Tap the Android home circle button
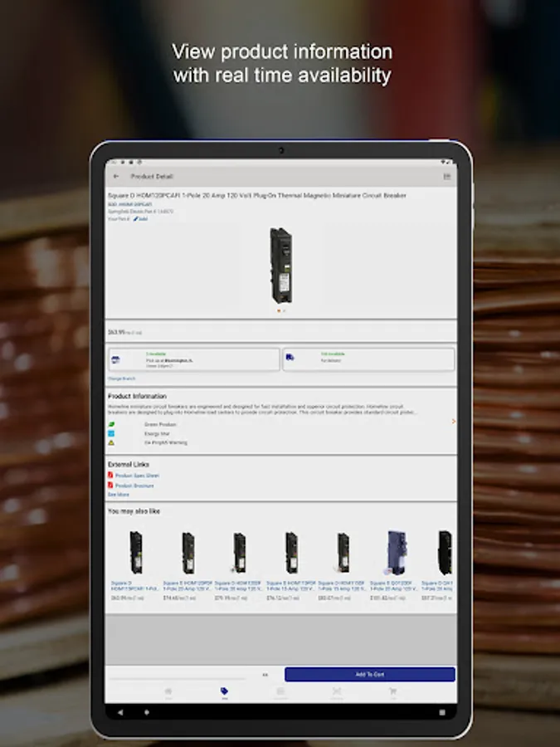 click(147, 713)
